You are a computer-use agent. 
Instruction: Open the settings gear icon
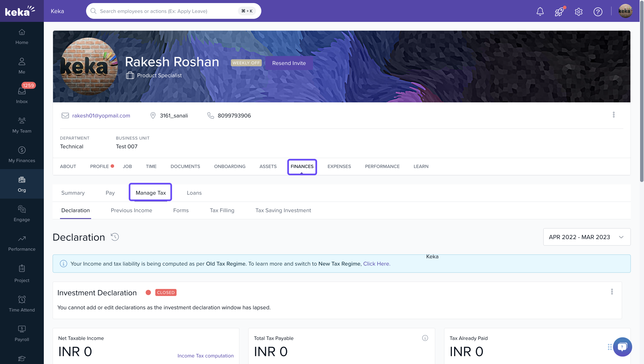tap(579, 12)
